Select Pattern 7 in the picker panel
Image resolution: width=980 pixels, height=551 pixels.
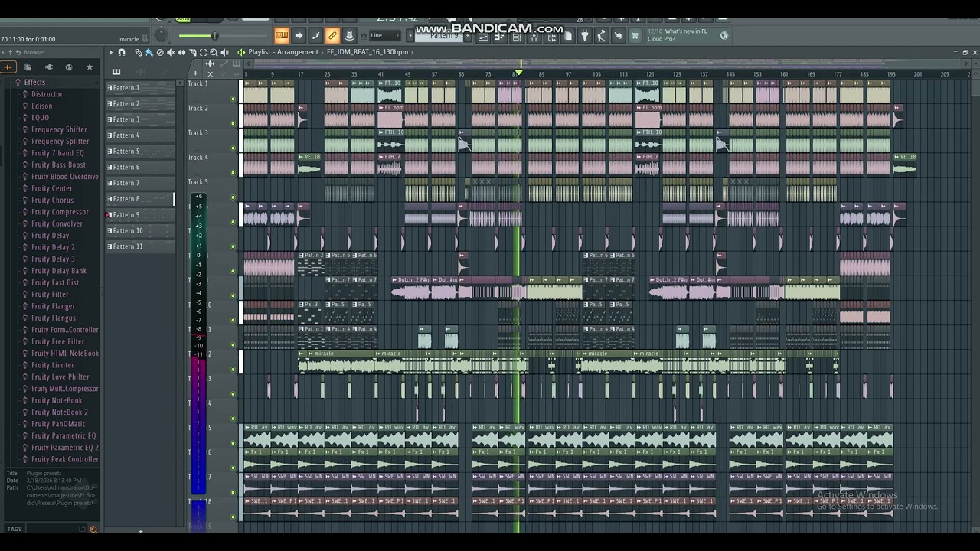[140, 183]
